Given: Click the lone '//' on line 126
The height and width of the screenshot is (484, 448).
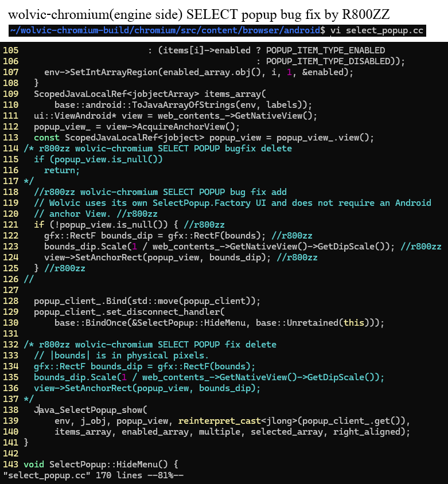Looking at the screenshot, I should (29, 279).
